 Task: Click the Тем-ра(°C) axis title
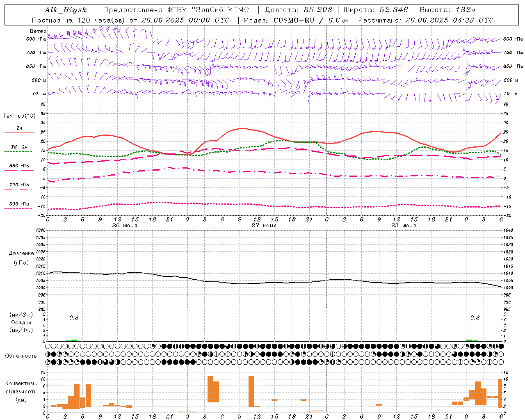19,116
